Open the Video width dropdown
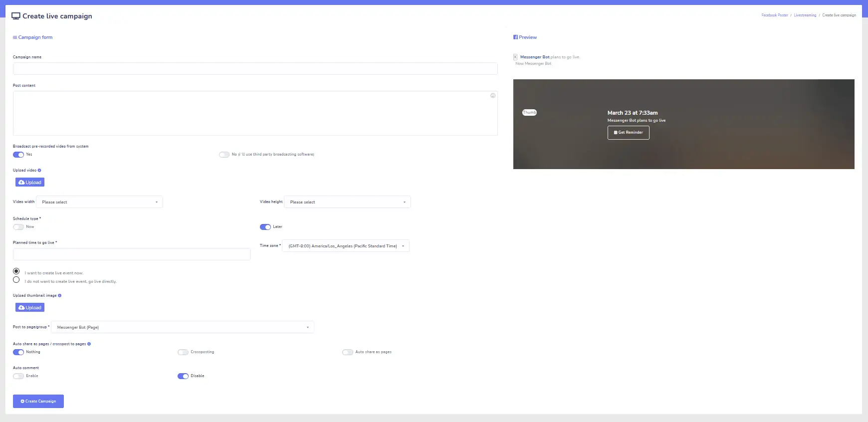 pos(100,202)
